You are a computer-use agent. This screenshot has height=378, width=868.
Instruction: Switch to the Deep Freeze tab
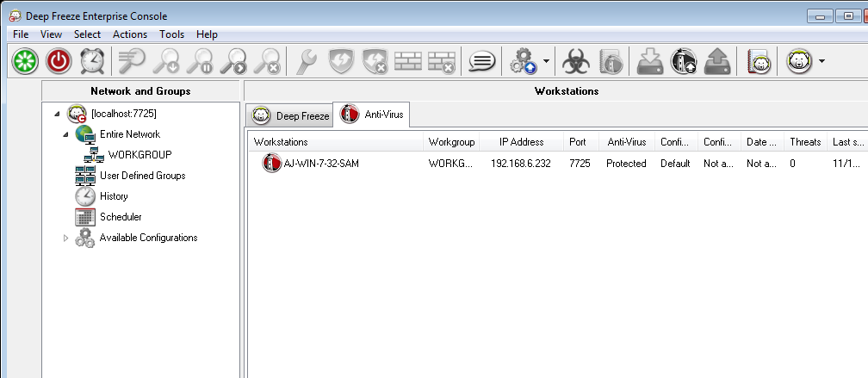click(290, 115)
